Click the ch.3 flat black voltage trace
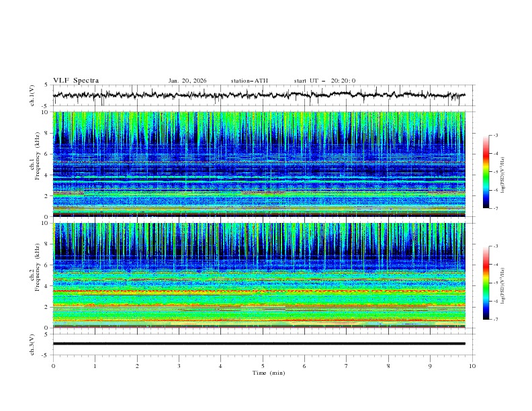This screenshot has height=411, width=532. point(259,344)
